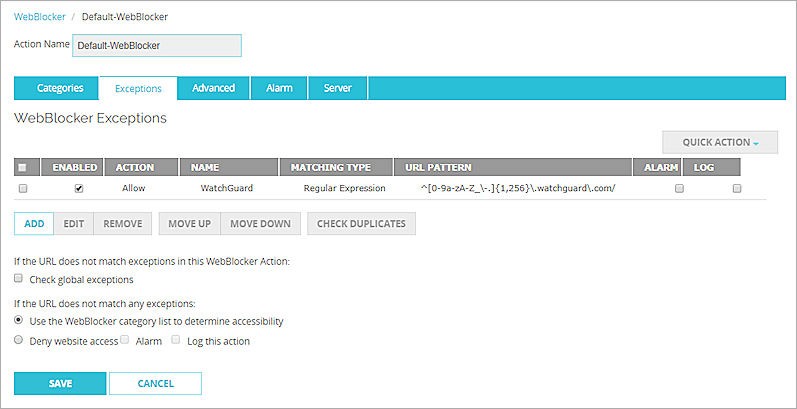
Task: Open the Quick Action dropdown
Action: click(x=719, y=142)
